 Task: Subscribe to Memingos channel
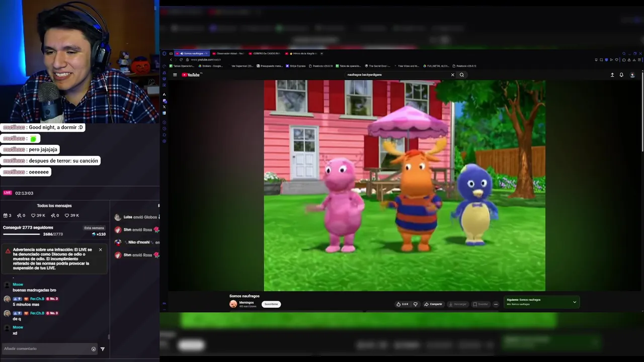point(271,304)
